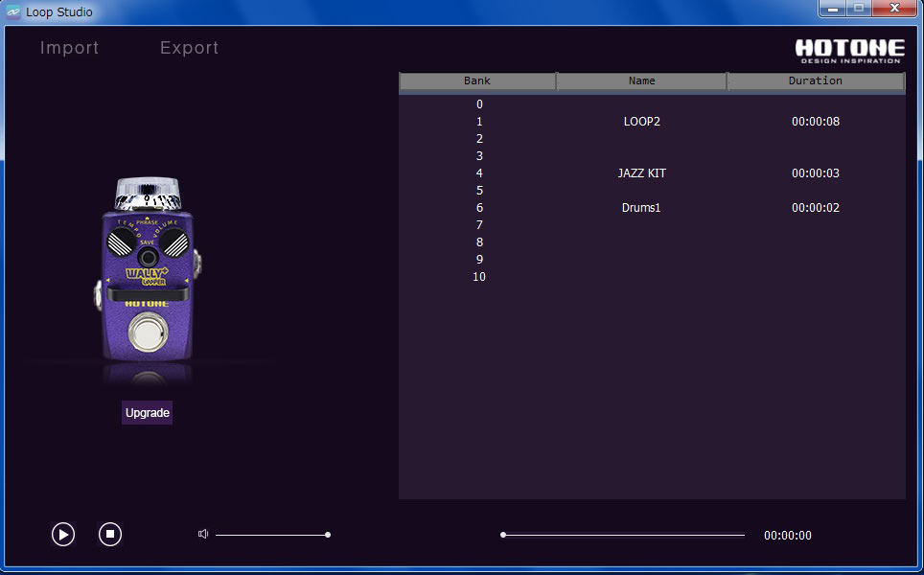Select the JAZZ KIT entry in bank 4
Viewport: 924px width, 575px height.
641,172
